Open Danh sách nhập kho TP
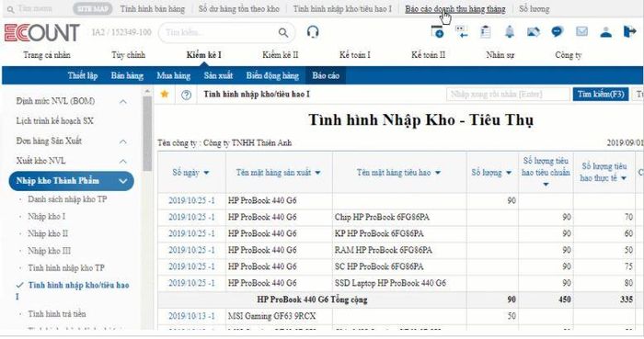This screenshot has height=339, width=644. click(x=67, y=199)
